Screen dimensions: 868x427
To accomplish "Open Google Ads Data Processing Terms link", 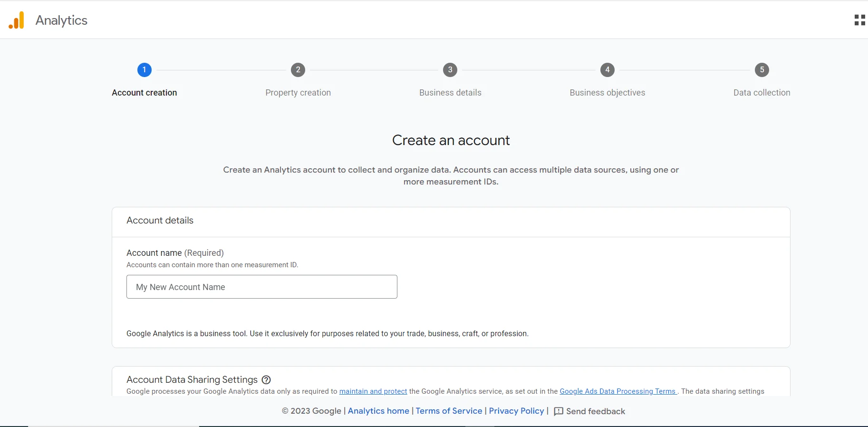I will [618, 391].
